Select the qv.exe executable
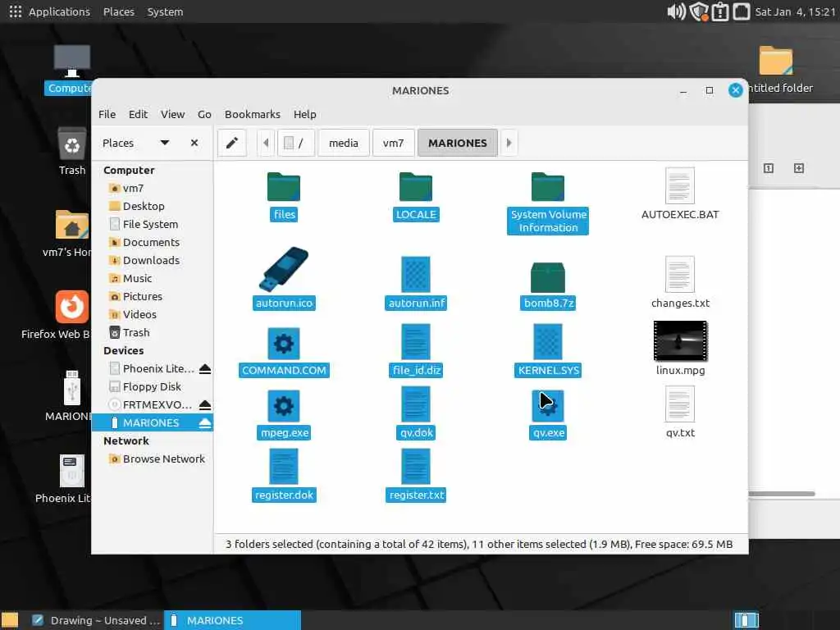 (x=547, y=406)
